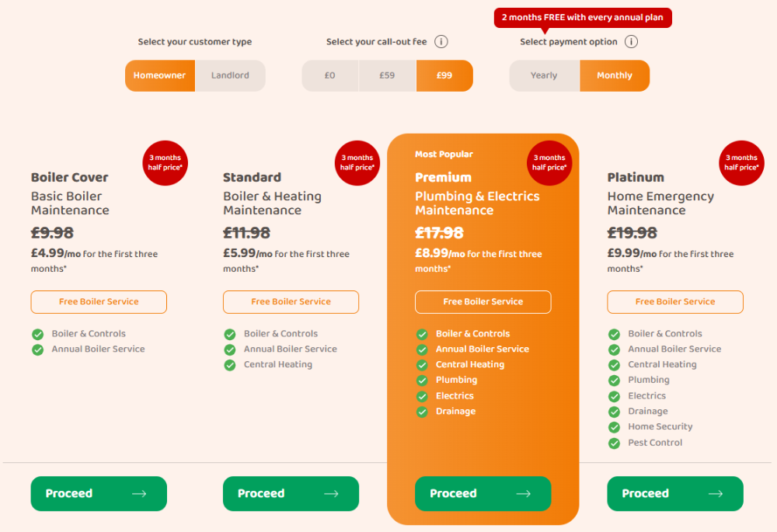Click Pest Control green checkmark icon
The width and height of the screenshot is (777, 532).
(x=614, y=443)
